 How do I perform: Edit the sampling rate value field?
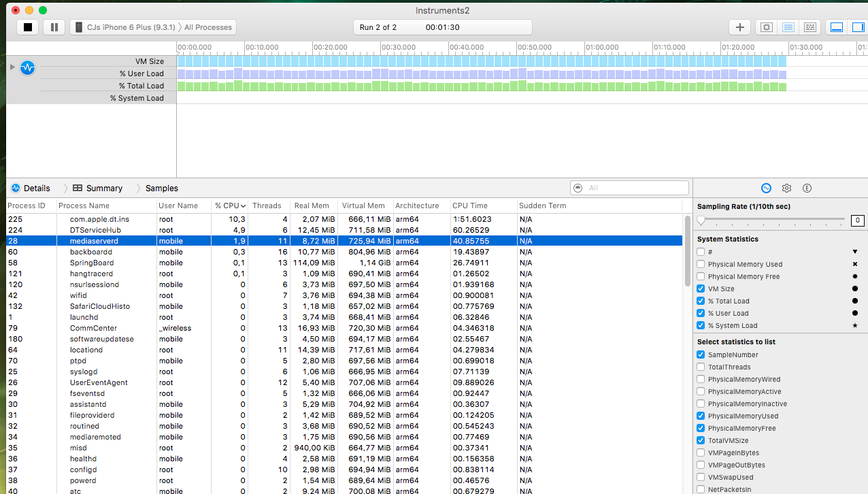[x=857, y=220]
